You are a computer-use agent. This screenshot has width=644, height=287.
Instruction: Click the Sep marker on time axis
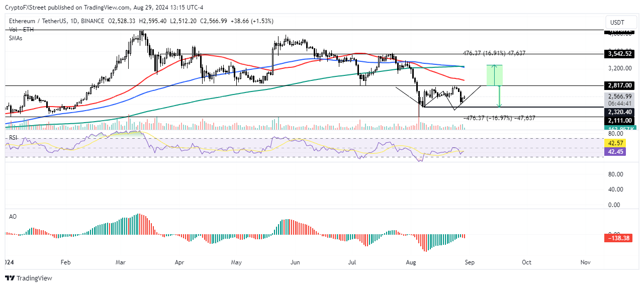tap(469, 262)
